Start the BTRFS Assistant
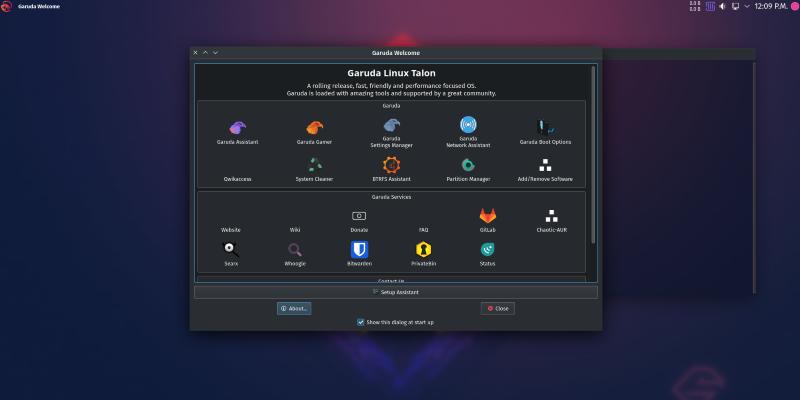 [391, 165]
